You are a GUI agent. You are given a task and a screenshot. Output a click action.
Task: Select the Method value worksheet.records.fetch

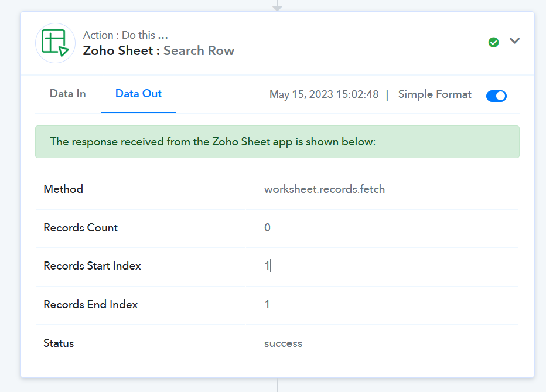[x=325, y=189]
